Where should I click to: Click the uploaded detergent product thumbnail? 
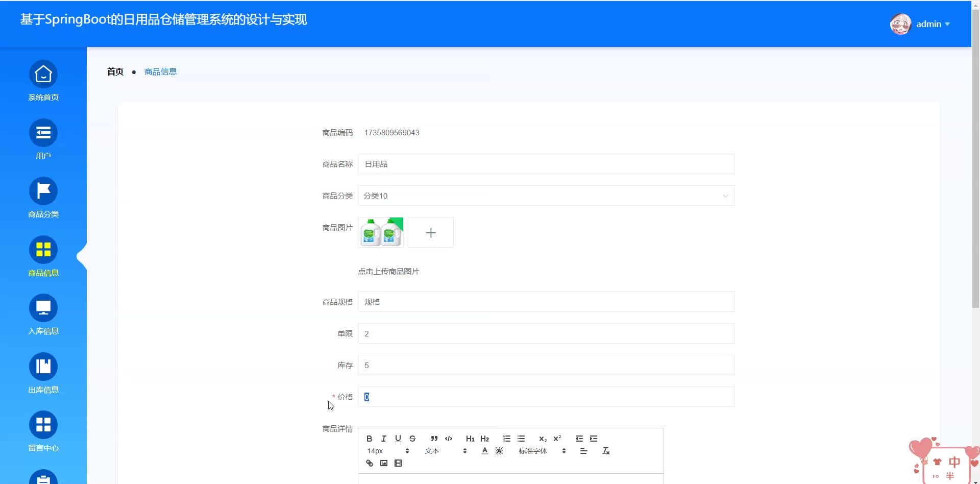pos(381,232)
